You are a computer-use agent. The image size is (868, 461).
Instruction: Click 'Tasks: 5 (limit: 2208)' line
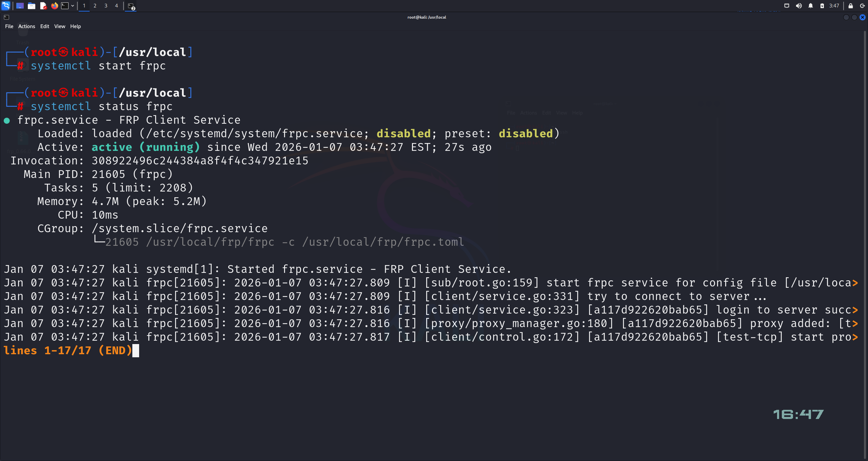(x=119, y=188)
